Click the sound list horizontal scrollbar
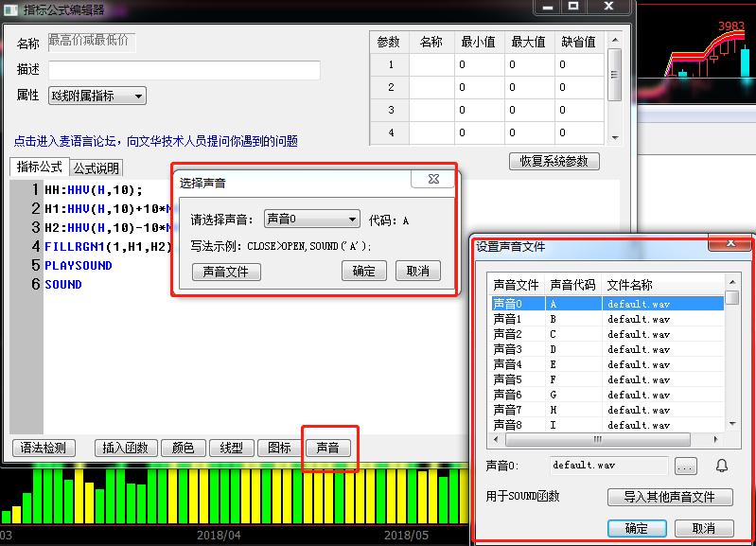 click(x=606, y=440)
